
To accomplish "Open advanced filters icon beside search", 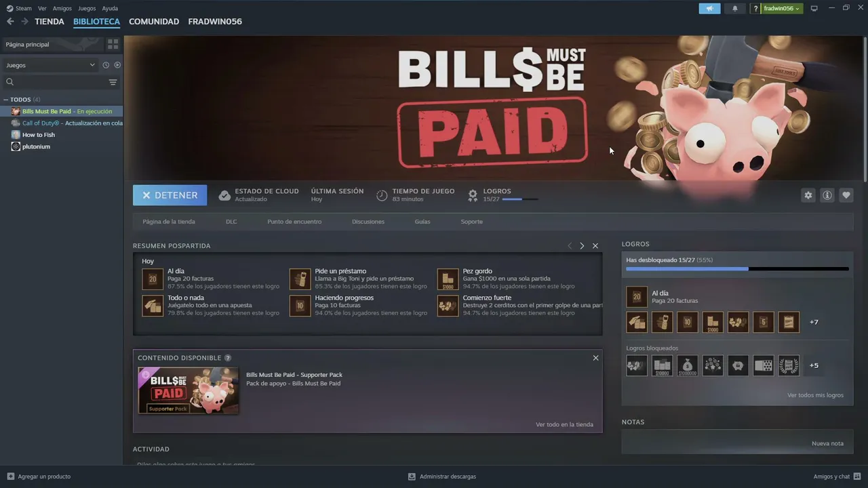I will tap(113, 82).
